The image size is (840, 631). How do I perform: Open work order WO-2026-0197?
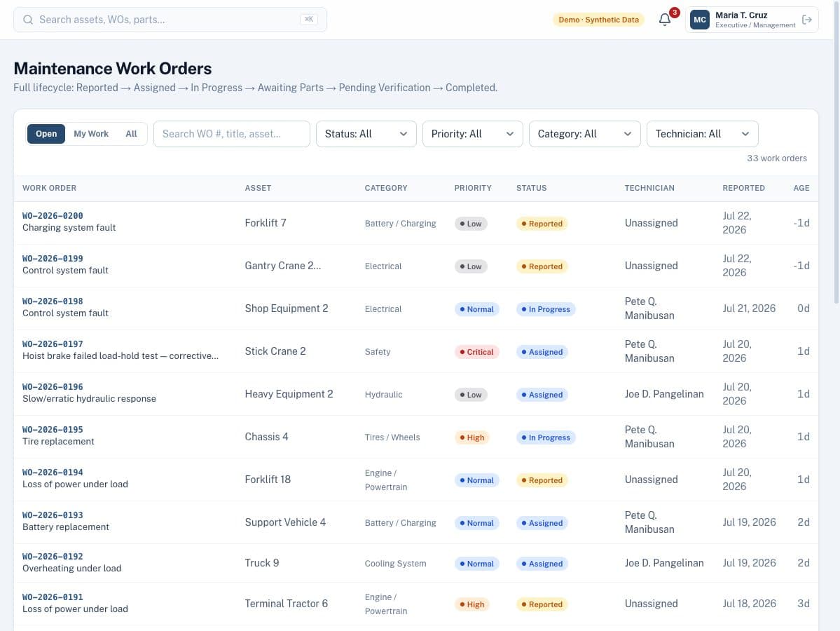(53, 344)
